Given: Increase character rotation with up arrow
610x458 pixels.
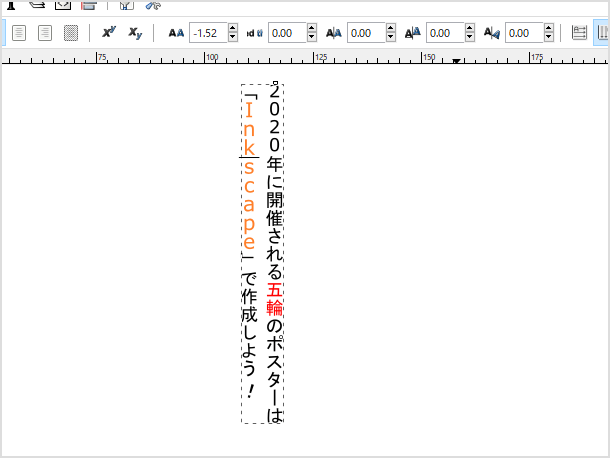Looking at the screenshot, I should click(549, 28).
